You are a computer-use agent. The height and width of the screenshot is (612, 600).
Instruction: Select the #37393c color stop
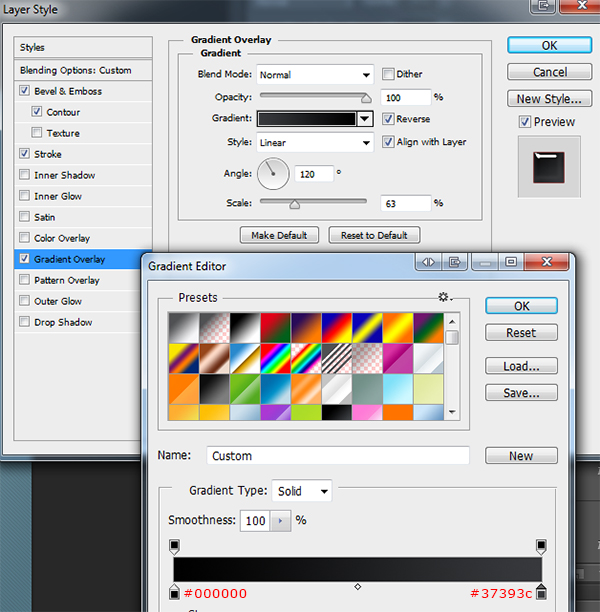point(541,592)
